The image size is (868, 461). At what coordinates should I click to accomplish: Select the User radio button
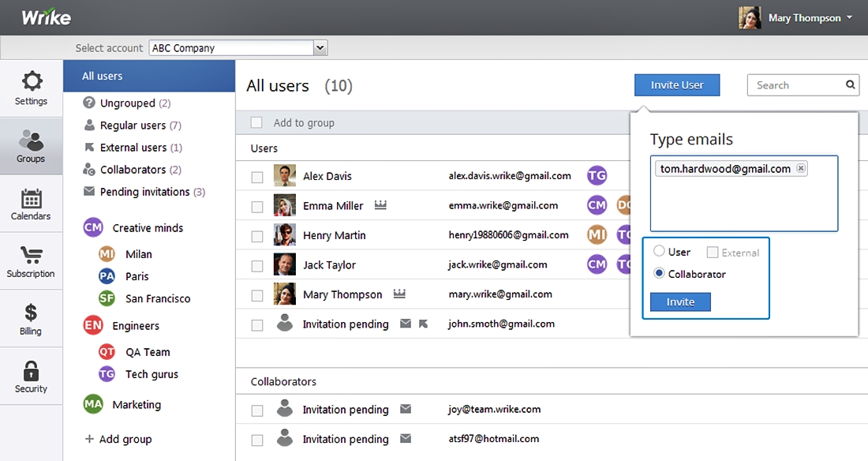click(659, 252)
